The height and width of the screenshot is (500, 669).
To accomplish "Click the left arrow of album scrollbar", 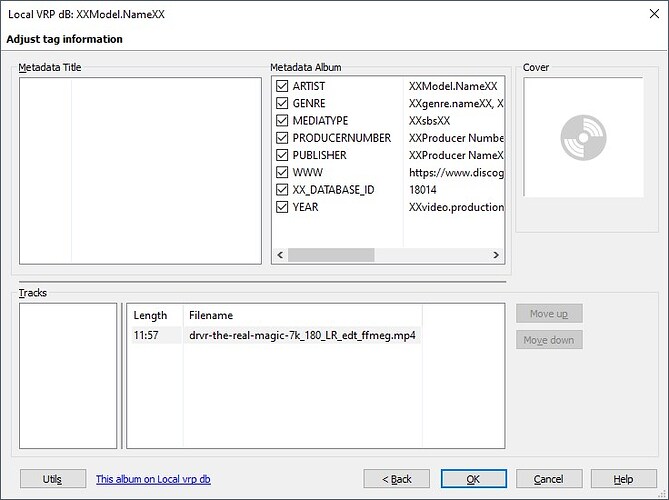I will (x=280, y=255).
